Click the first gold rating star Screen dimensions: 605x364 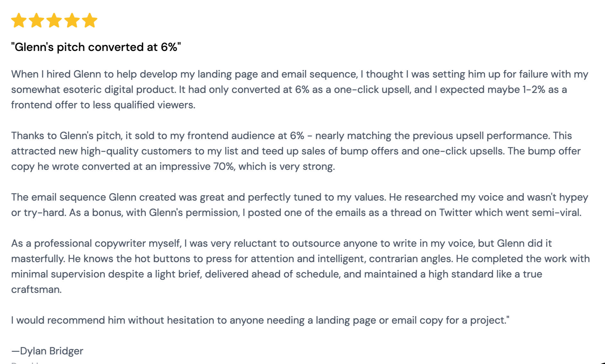(19, 21)
